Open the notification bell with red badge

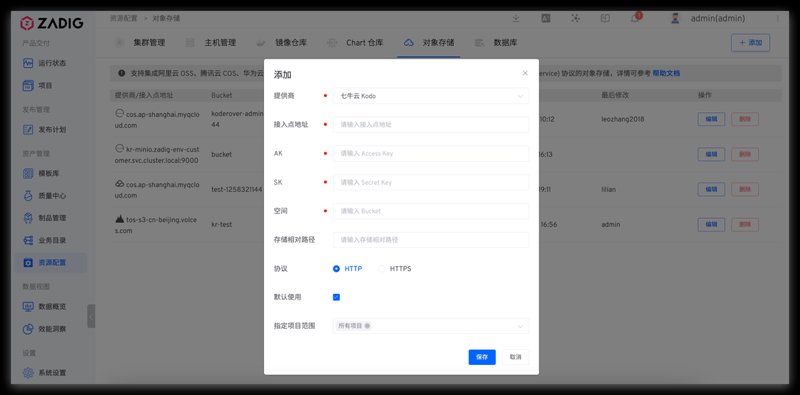(635, 18)
